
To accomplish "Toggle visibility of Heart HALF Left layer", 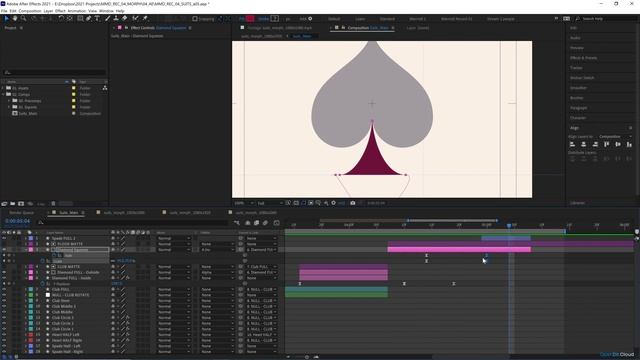I will [x=4, y=335].
